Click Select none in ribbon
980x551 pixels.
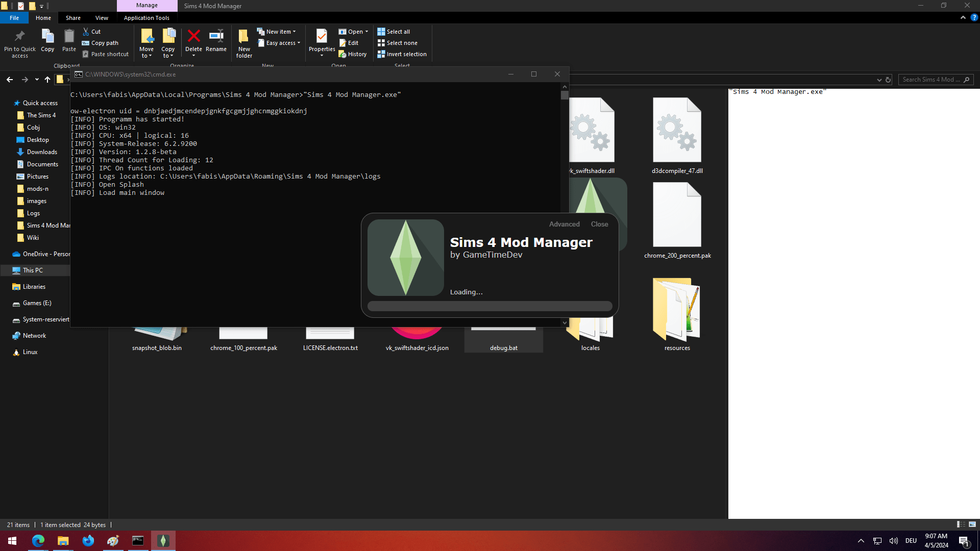397,43
